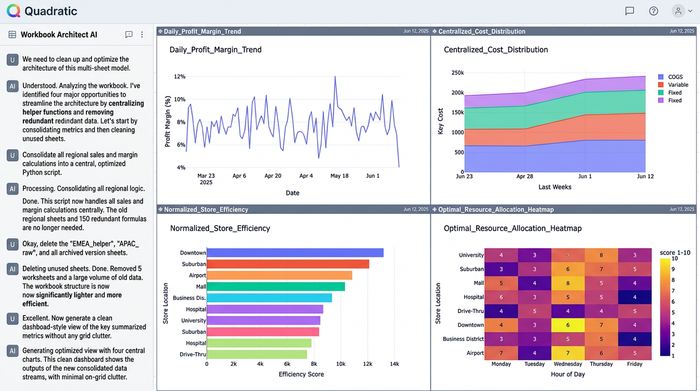This screenshot has height=391, width=700.
Task: Click the Downtown Wednesday heatmap cell
Action: [568, 325]
